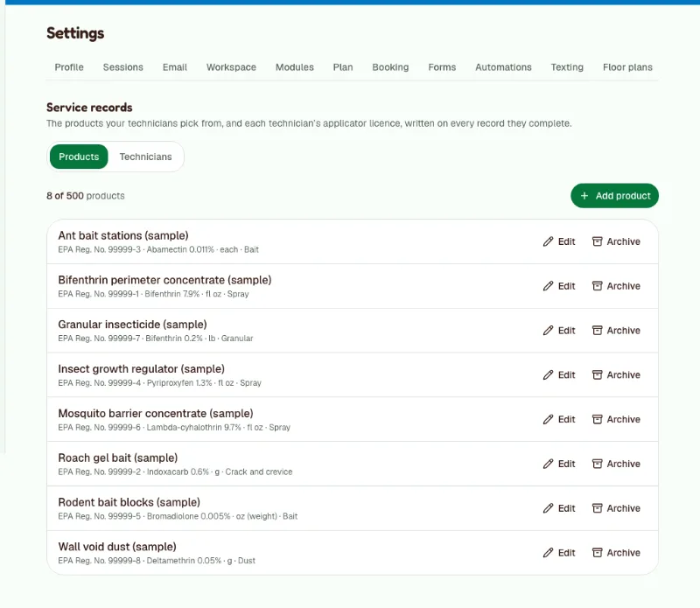Open the Forms tab

[442, 67]
